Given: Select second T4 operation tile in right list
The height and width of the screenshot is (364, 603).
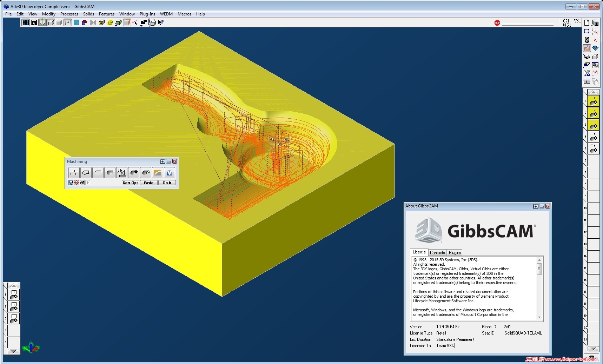Looking at the screenshot, I should pyautogui.click(x=593, y=149).
